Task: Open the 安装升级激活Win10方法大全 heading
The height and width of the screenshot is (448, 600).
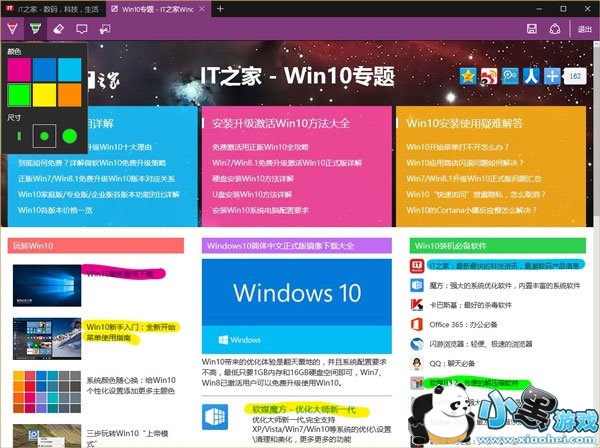Action: [x=281, y=123]
